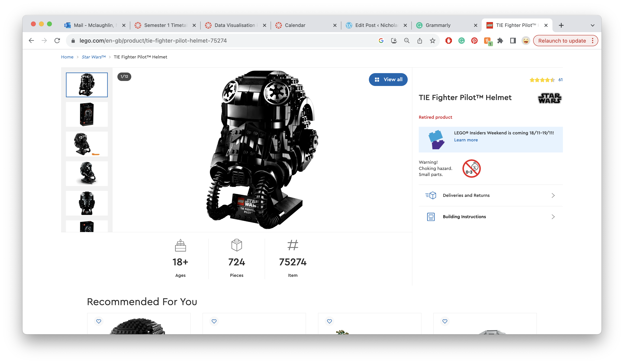Select the boxed set thumbnail image
The height and width of the screenshot is (364, 624).
pos(87,114)
